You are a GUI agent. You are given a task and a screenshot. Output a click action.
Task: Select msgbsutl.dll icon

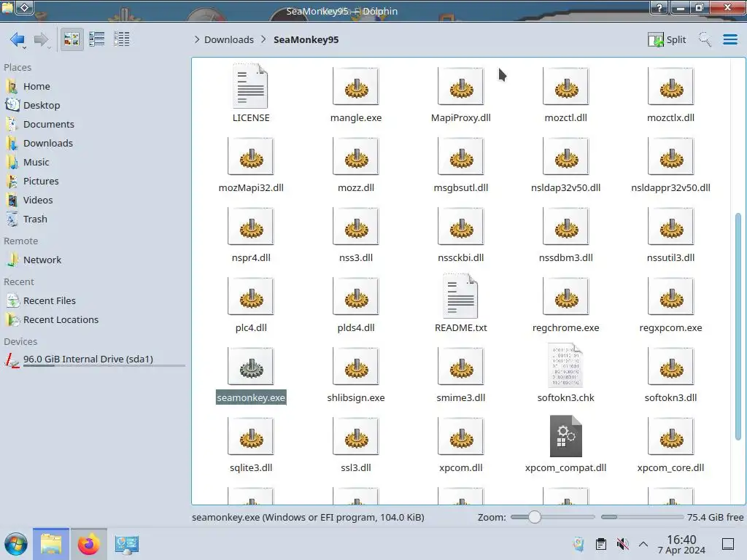461,156
